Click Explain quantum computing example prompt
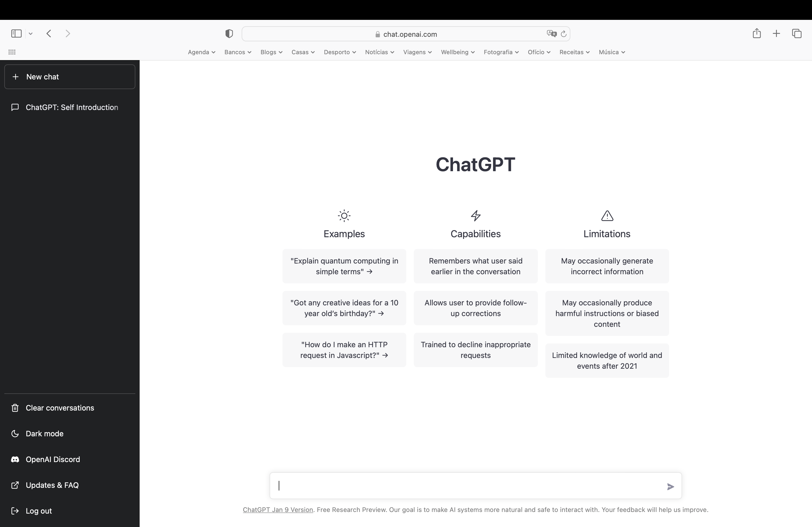This screenshot has height=527, width=812. [344, 266]
